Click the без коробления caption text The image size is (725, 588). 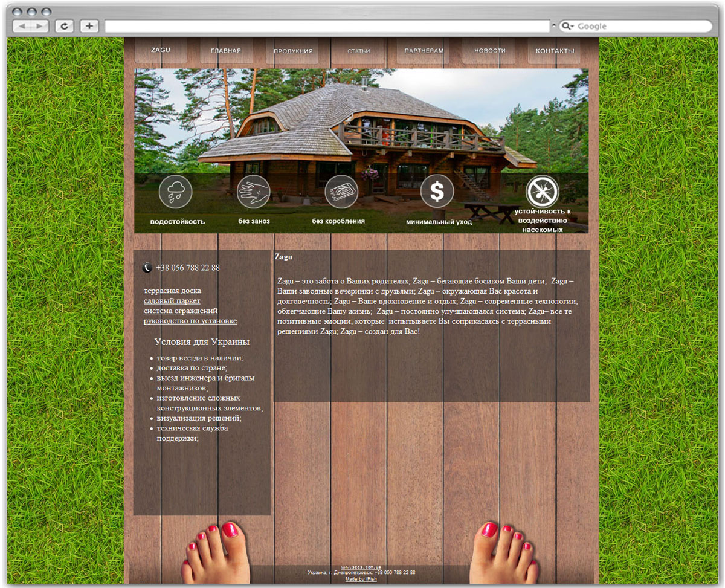click(338, 221)
